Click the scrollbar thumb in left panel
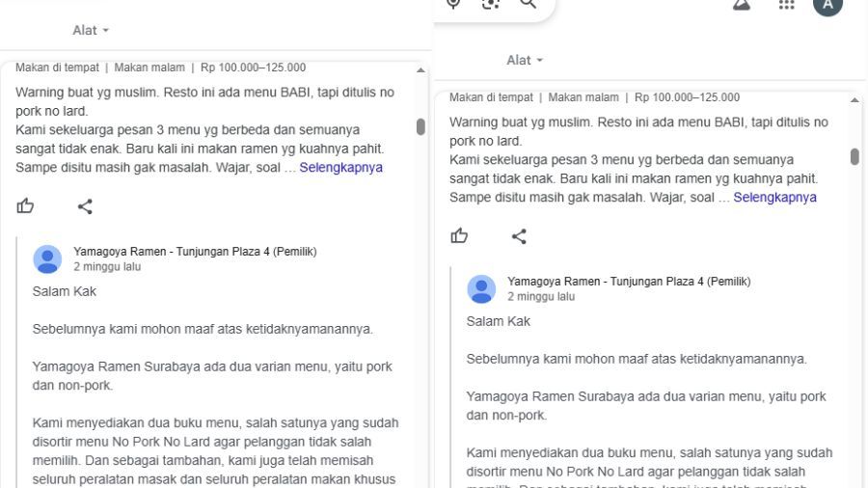 tap(420, 126)
